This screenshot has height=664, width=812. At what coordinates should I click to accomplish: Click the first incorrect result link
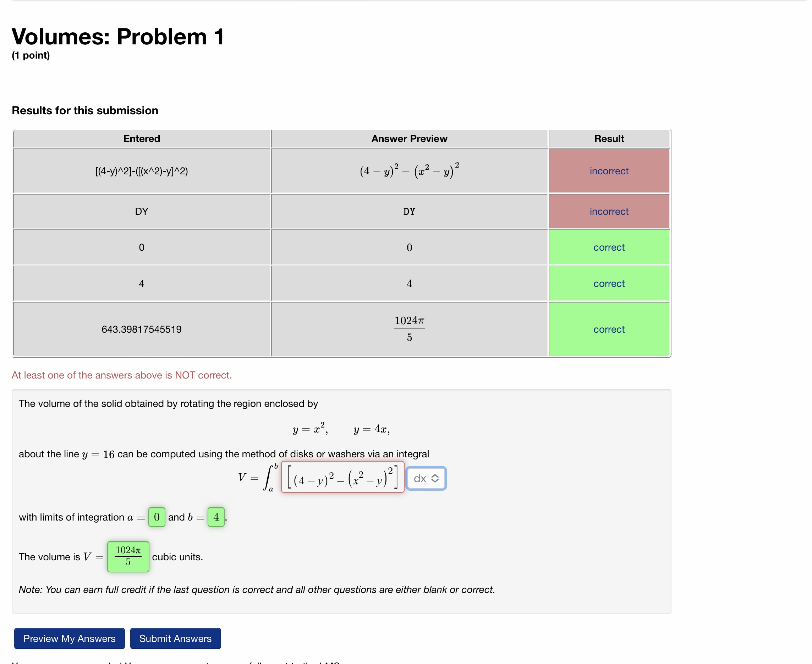(x=609, y=171)
